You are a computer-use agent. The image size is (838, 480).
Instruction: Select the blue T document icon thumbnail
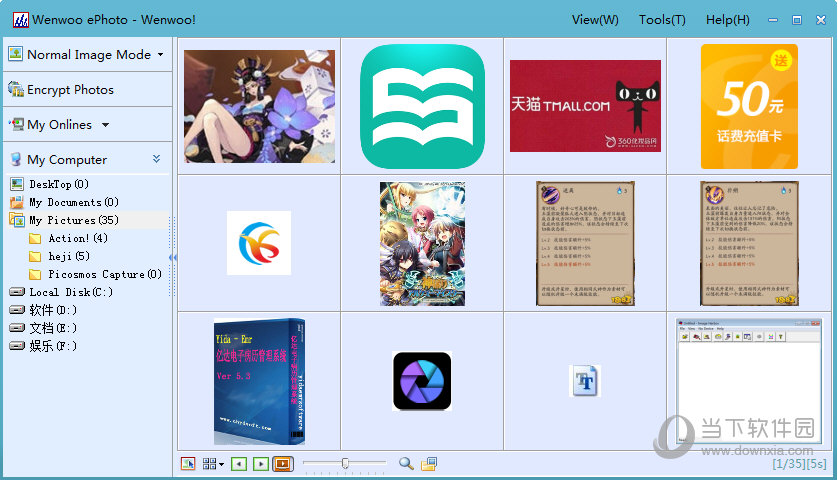pos(585,381)
